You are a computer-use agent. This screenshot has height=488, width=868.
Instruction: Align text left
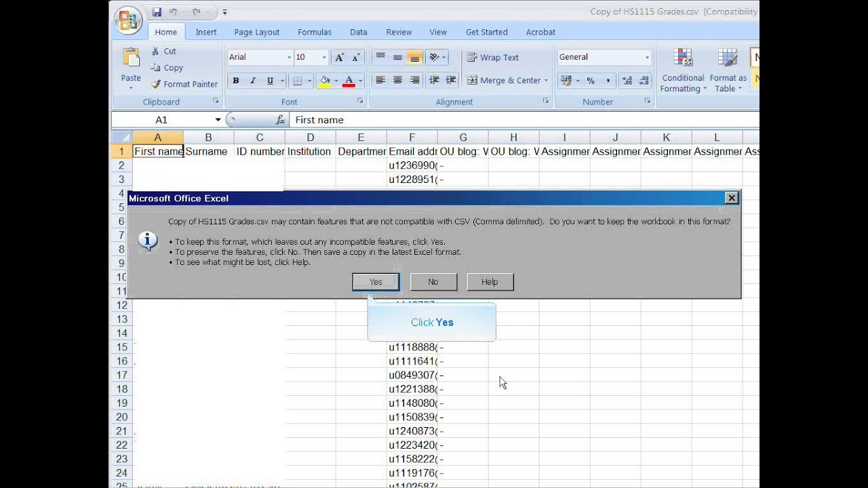pyautogui.click(x=380, y=80)
